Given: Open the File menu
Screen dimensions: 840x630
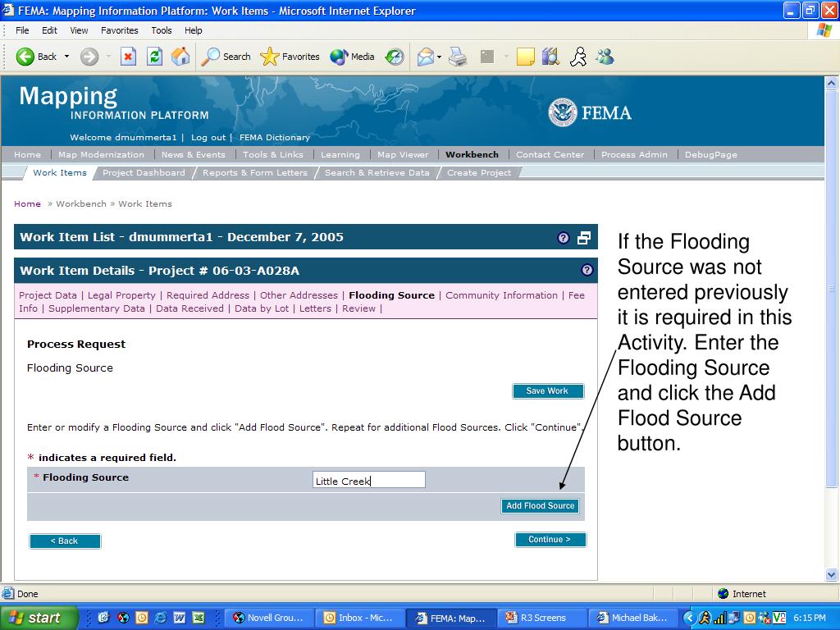Looking at the screenshot, I should pyautogui.click(x=22, y=30).
